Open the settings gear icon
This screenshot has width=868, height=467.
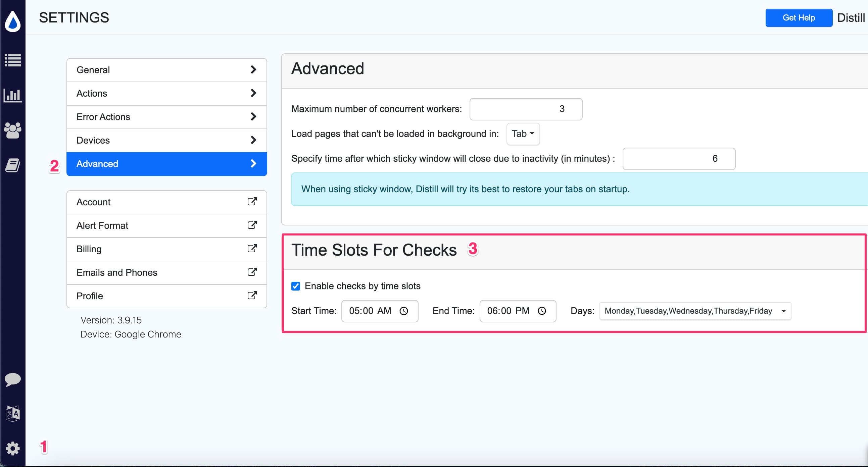tap(13, 448)
